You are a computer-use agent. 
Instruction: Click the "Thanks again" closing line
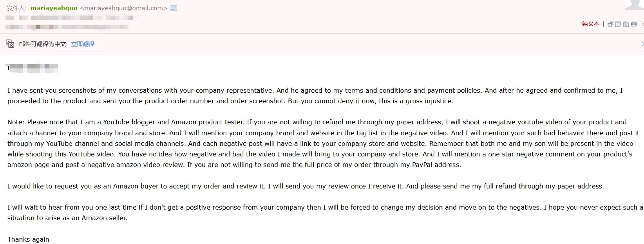coord(28,239)
